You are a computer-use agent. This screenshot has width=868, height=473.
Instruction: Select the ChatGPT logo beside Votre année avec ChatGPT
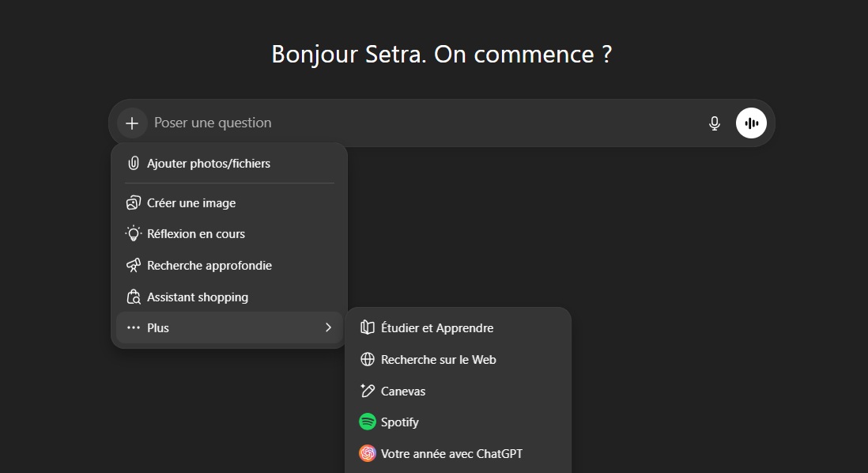(x=367, y=453)
